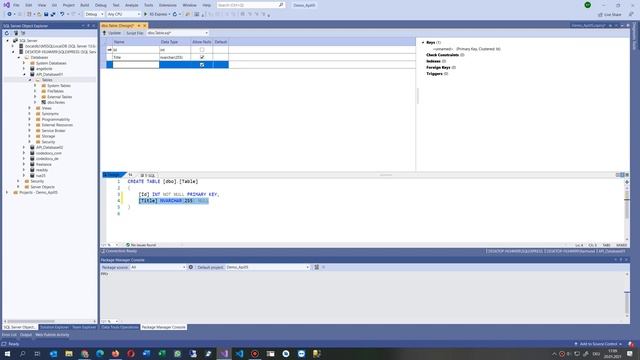This screenshot has height=360, width=640.
Task: Click the empty Name cell in the new row
Action: 136,64
